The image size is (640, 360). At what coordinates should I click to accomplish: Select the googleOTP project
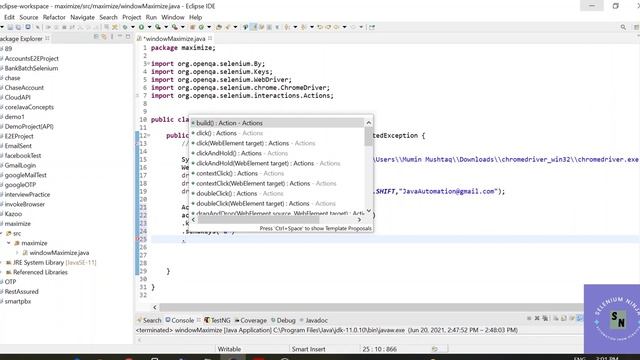pyautogui.click(x=20, y=185)
